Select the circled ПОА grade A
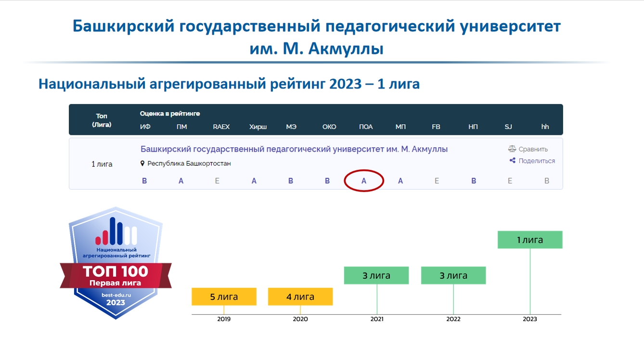 (x=364, y=181)
